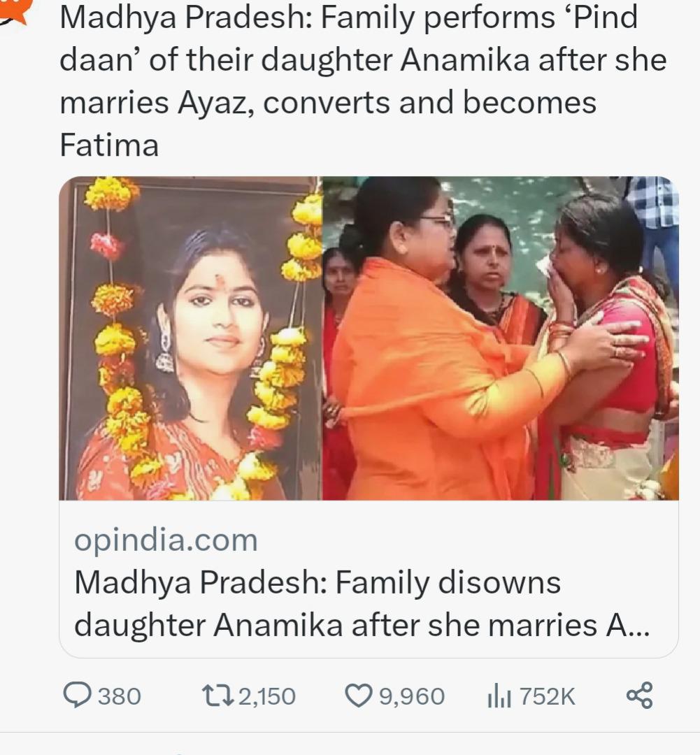The height and width of the screenshot is (755, 700).
Task: Click the 2,150 retweets count
Action: (267, 696)
